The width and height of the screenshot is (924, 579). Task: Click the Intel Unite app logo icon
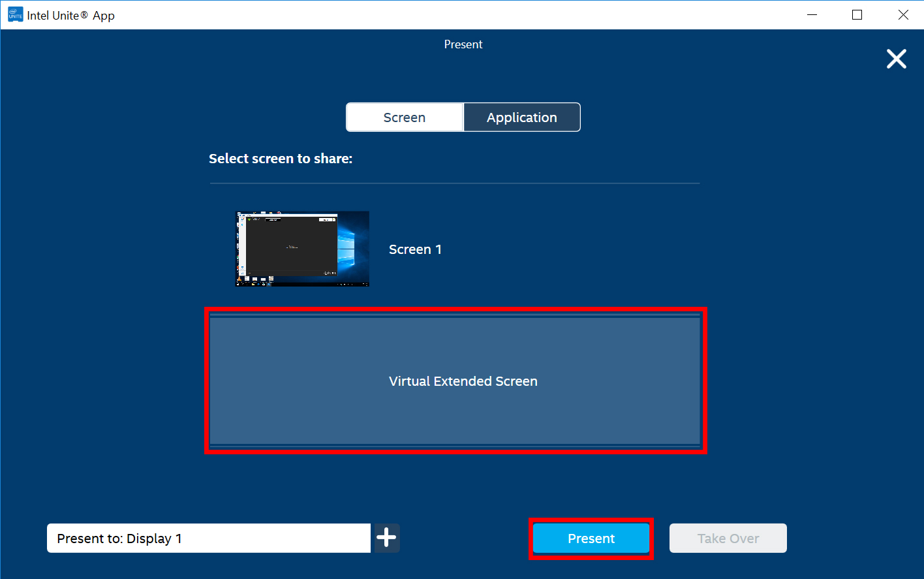(x=15, y=14)
